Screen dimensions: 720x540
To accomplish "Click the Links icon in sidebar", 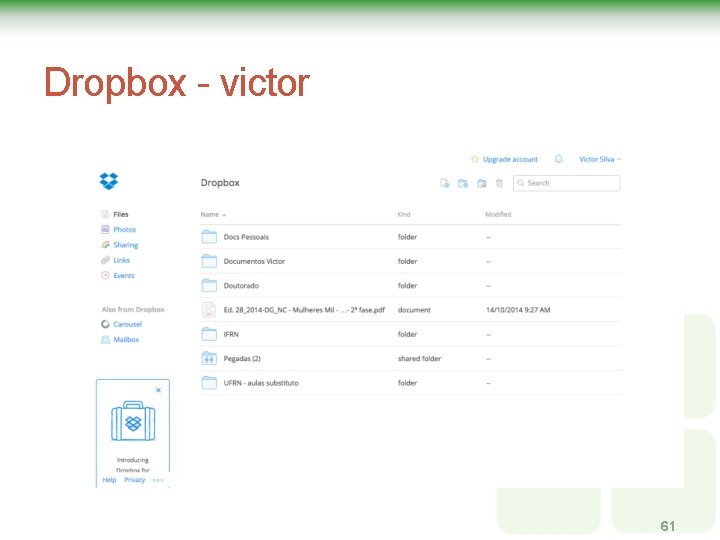I will [x=105, y=260].
